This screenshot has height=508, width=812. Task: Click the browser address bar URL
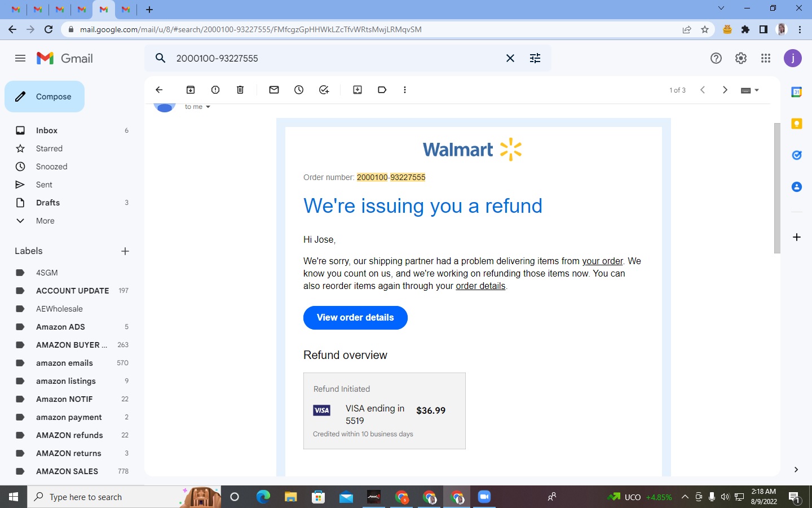tap(250, 29)
